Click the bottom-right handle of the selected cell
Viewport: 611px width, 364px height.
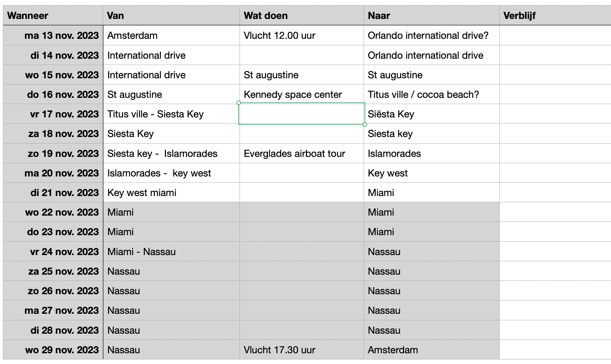tap(365, 125)
